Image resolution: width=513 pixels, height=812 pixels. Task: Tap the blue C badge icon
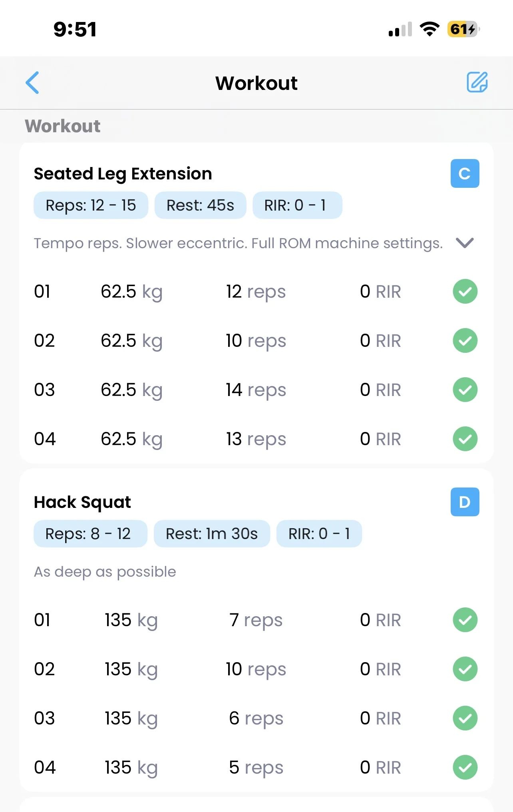click(x=465, y=173)
